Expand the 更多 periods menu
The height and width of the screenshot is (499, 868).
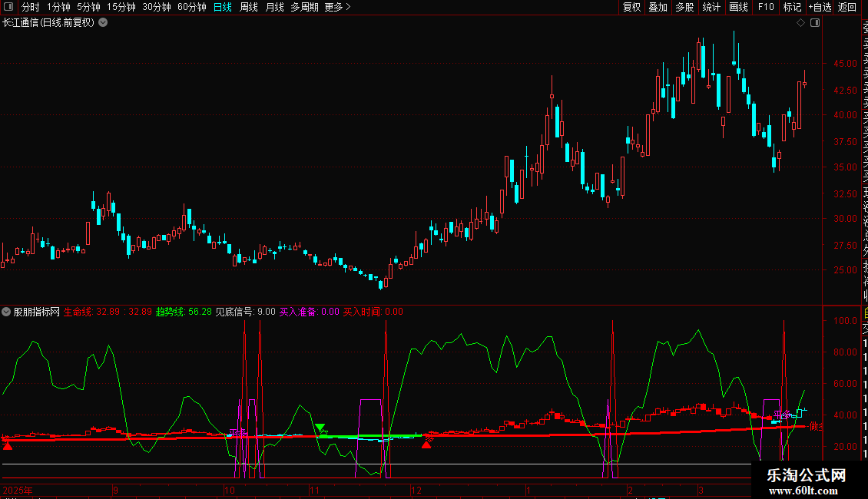point(338,7)
